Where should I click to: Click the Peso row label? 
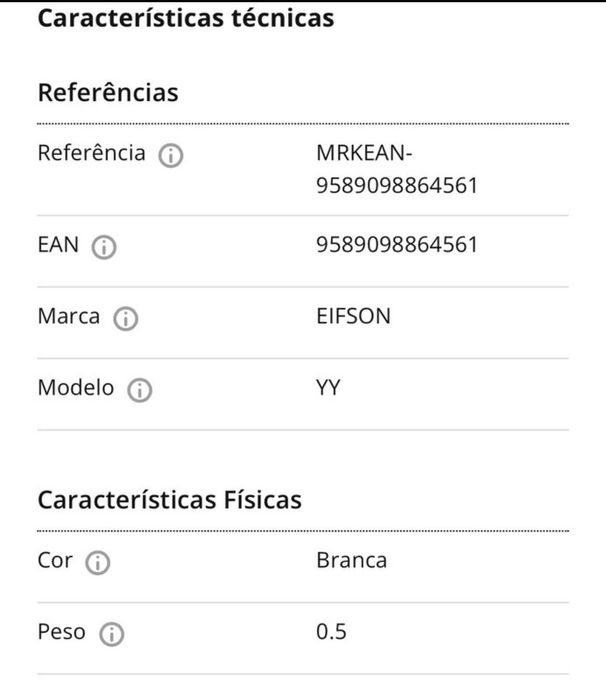tap(61, 632)
